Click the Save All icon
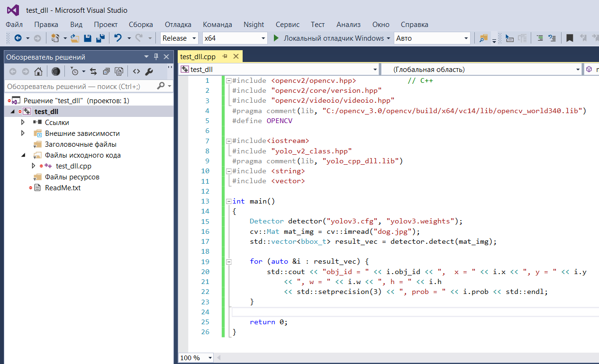 (x=100, y=38)
